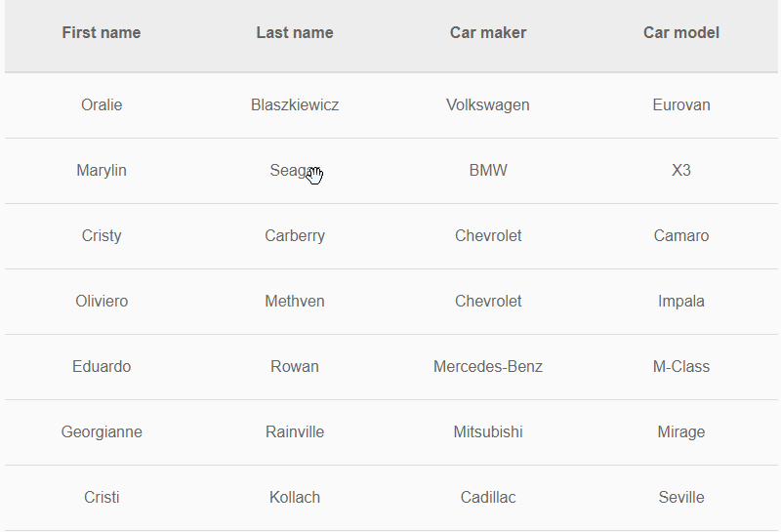Image resolution: width=781 pixels, height=532 pixels.
Task: Click the Seville car model cell
Action: coord(681,498)
